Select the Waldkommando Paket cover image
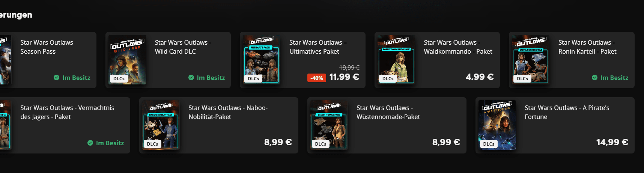 pyautogui.click(x=396, y=60)
